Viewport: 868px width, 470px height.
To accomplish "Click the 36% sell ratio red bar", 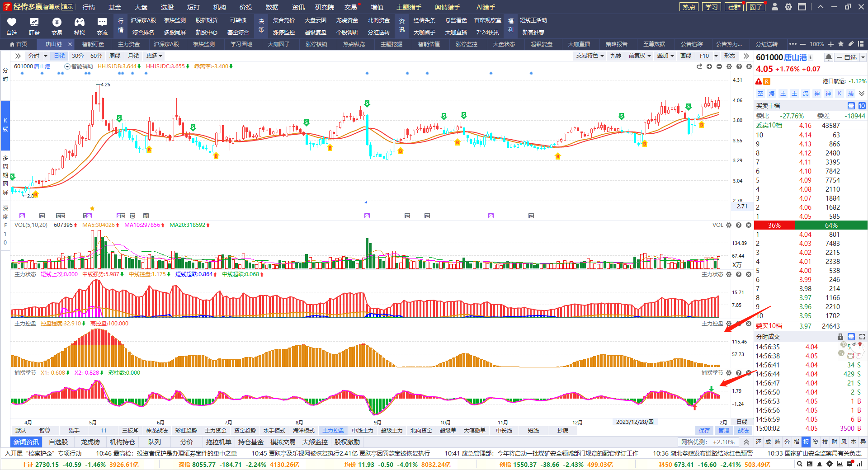I will (774, 225).
